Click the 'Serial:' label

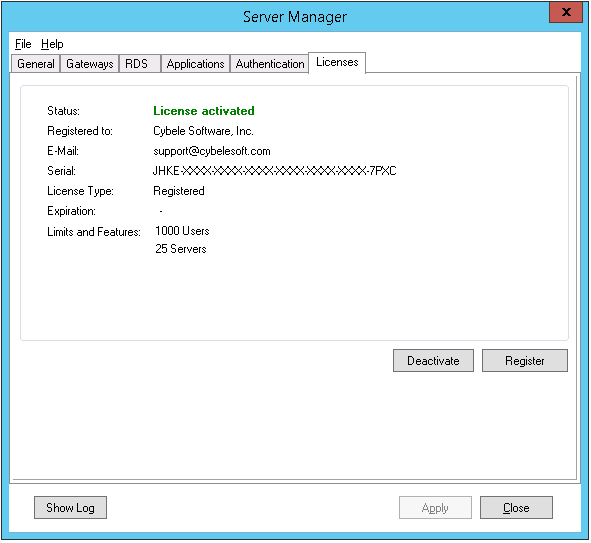(61, 171)
